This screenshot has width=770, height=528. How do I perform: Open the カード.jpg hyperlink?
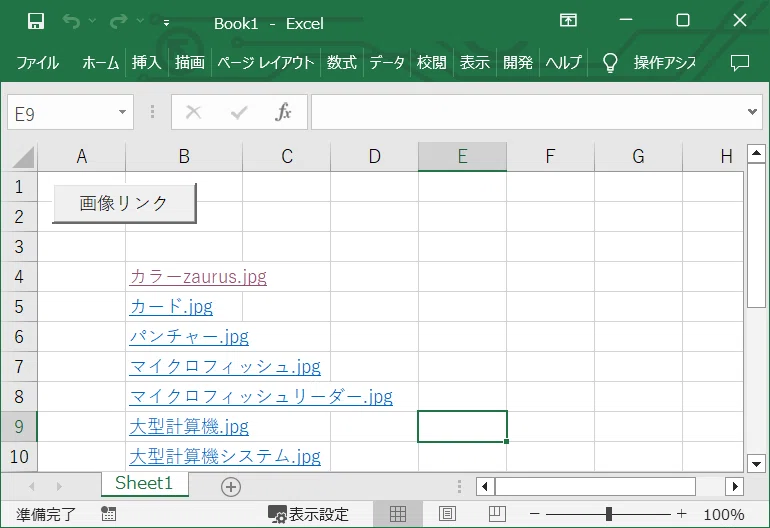tap(171, 306)
